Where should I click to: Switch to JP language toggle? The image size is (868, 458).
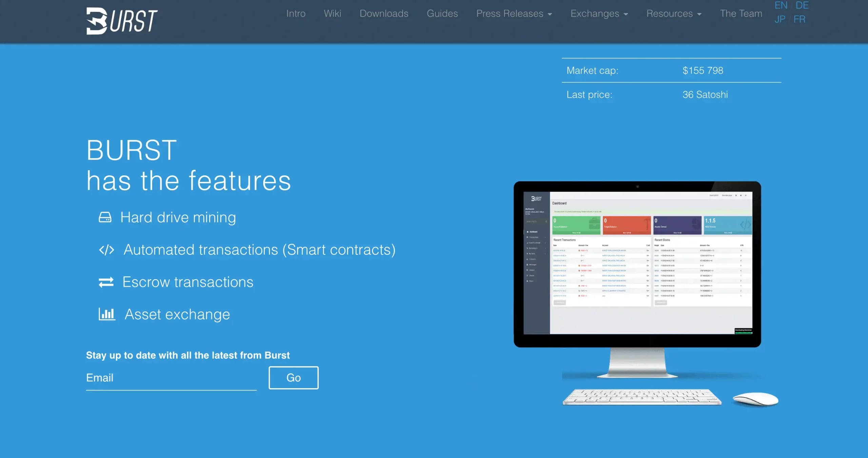pyautogui.click(x=780, y=19)
